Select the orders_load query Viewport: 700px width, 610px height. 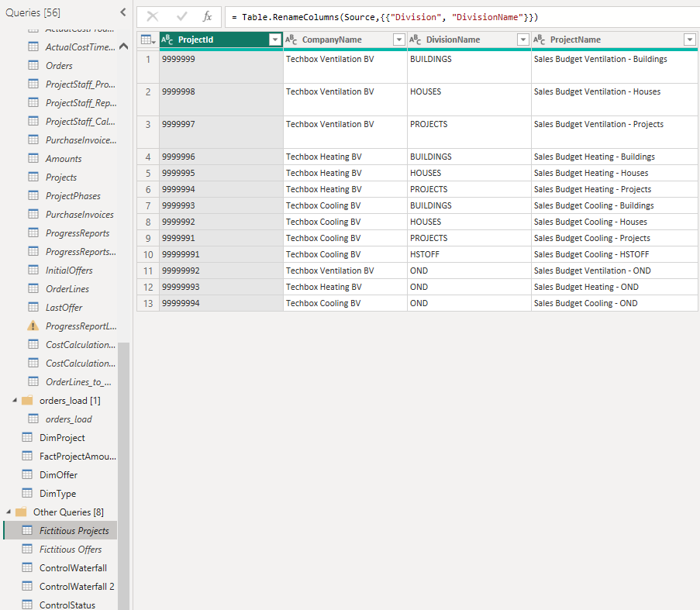point(68,419)
